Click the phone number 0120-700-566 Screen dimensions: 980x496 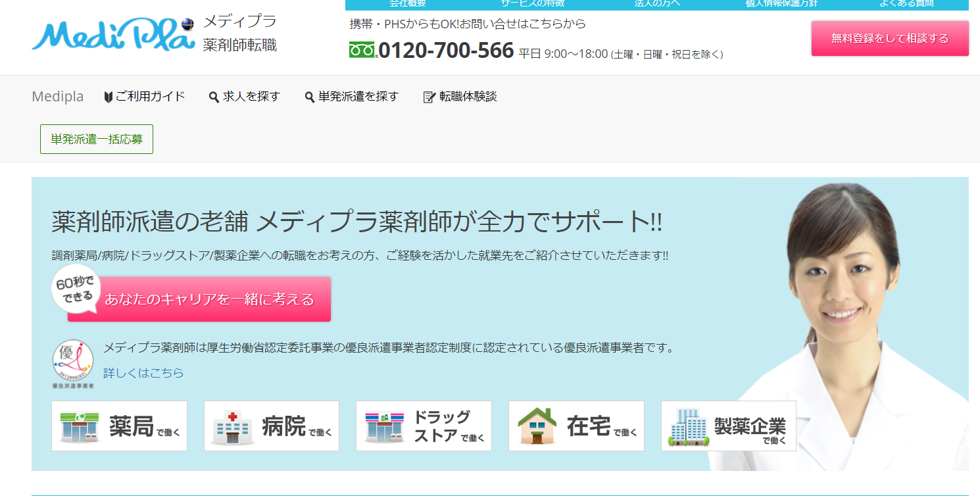(446, 51)
